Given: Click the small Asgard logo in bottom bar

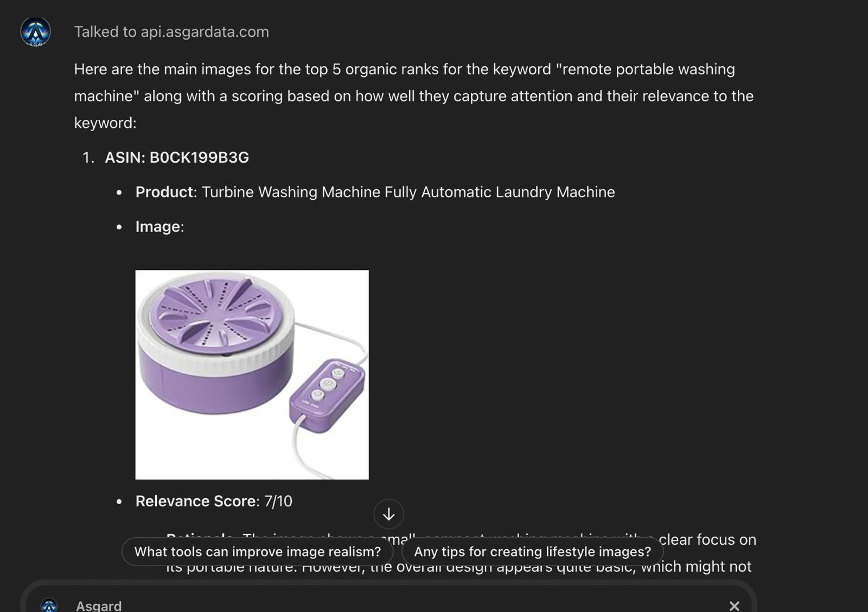Looking at the screenshot, I should pyautogui.click(x=49, y=605).
